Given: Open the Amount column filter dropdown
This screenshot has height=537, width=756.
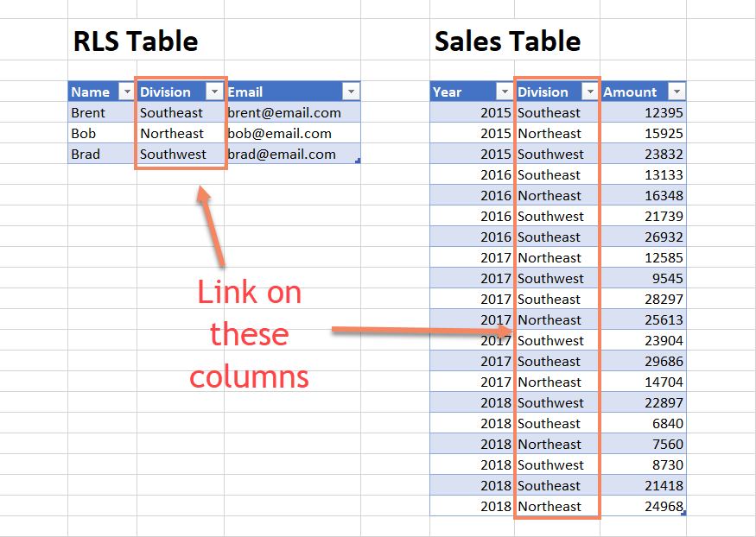Looking at the screenshot, I should (x=677, y=92).
